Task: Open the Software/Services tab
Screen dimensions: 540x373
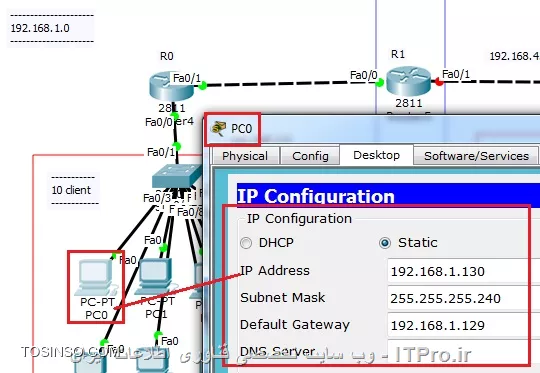Action: [476, 156]
